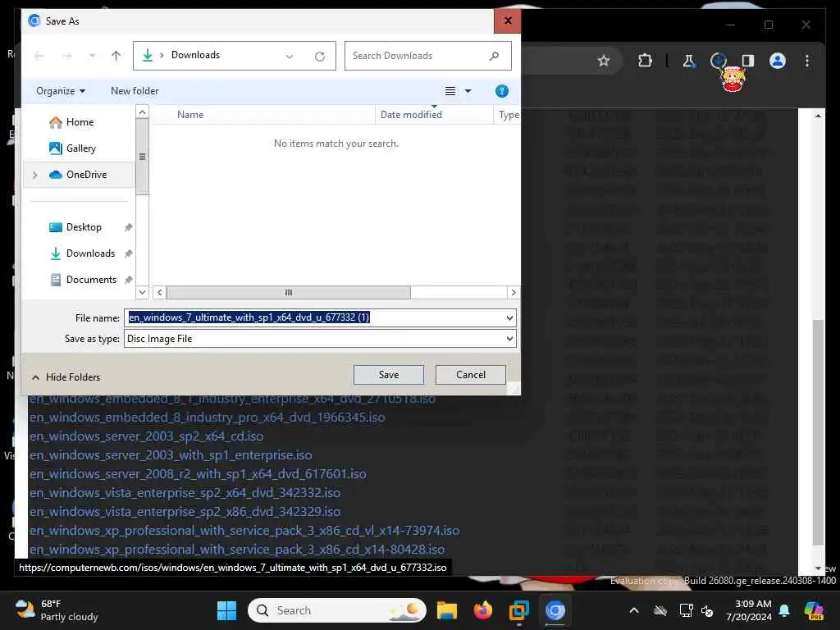Open the browser profile avatar
This screenshot has width=840, height=630.
click(778, 61)
